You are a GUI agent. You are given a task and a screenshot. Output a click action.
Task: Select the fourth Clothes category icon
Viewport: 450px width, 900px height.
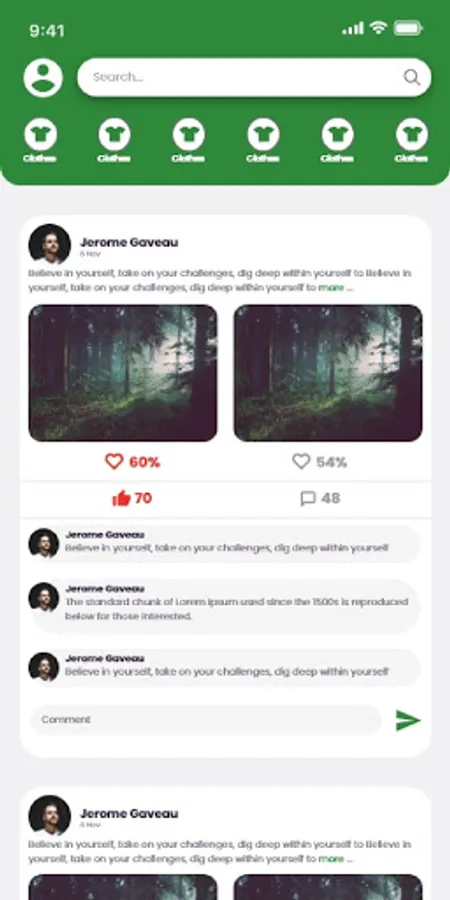263,135
